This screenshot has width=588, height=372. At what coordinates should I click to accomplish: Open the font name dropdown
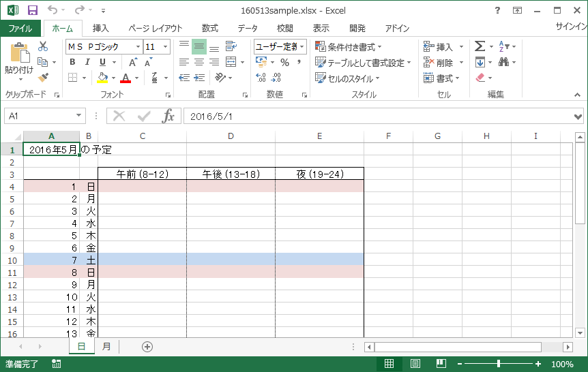pos(138,46)
